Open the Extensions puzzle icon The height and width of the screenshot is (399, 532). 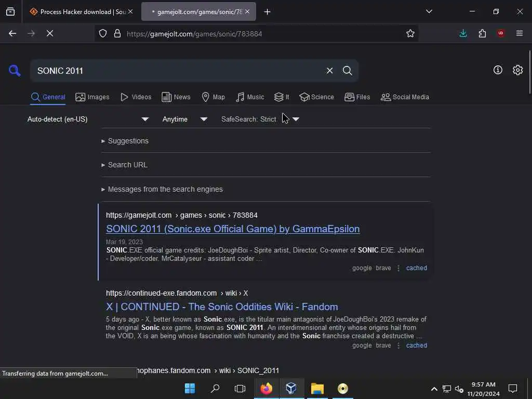click(482, 33)
